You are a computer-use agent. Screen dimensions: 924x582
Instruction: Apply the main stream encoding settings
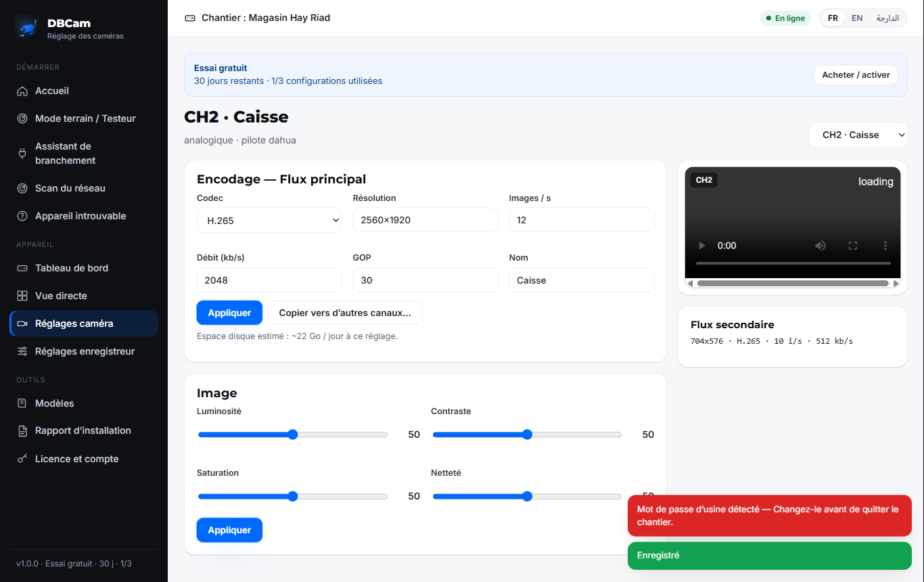pos(229,313)
